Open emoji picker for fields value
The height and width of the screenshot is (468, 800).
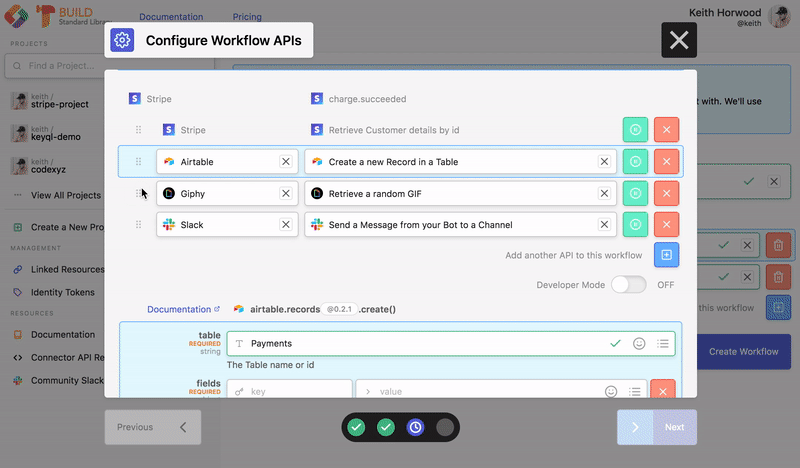pyautogui.click(x=611, y=391)
